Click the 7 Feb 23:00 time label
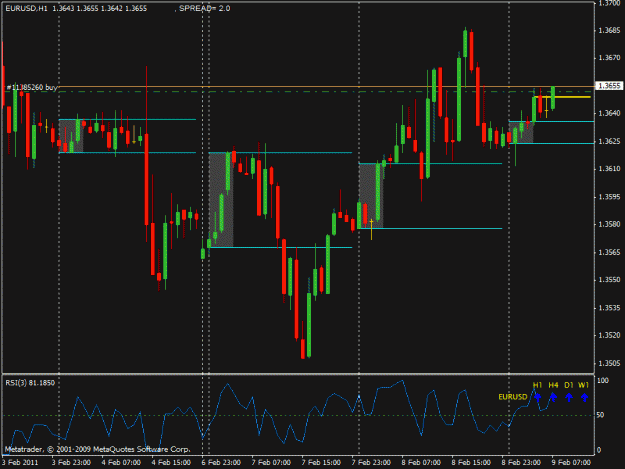The width and height of the screenshot is (625, 469). click(371, 463)
